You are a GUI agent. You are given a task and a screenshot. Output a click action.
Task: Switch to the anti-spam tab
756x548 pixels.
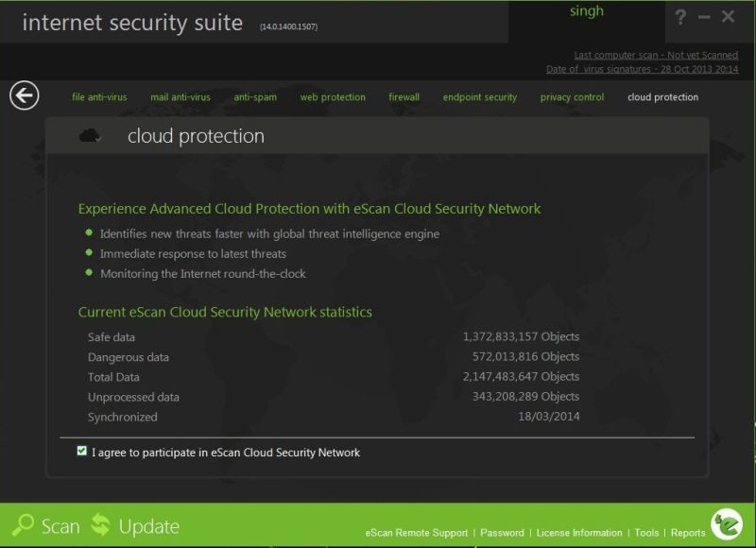point(255,97)
